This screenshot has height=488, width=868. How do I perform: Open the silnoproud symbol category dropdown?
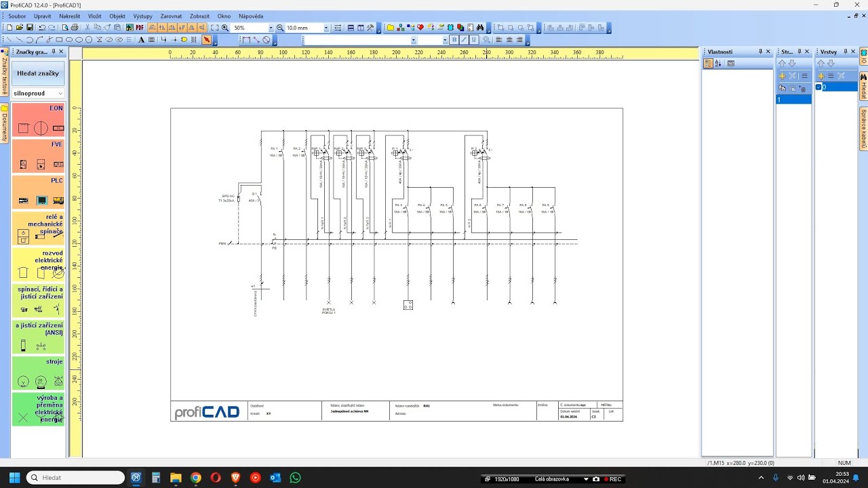click(60, 94)
